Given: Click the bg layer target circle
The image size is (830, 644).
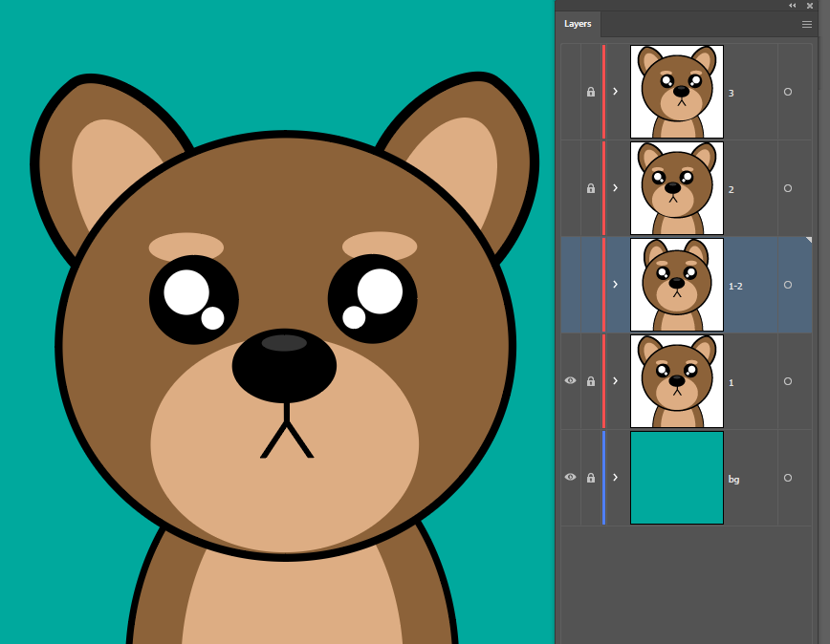Looking at the screenshot, I should click(788, 478).
